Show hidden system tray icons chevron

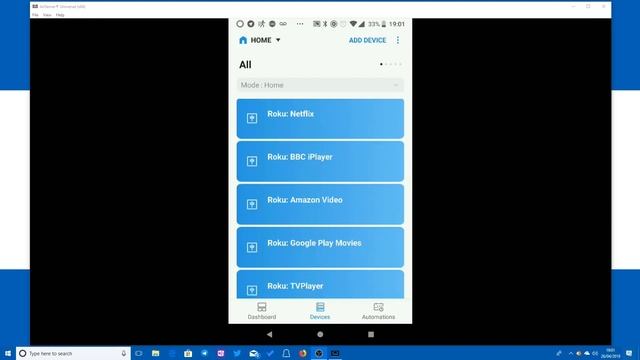[571, 353]
